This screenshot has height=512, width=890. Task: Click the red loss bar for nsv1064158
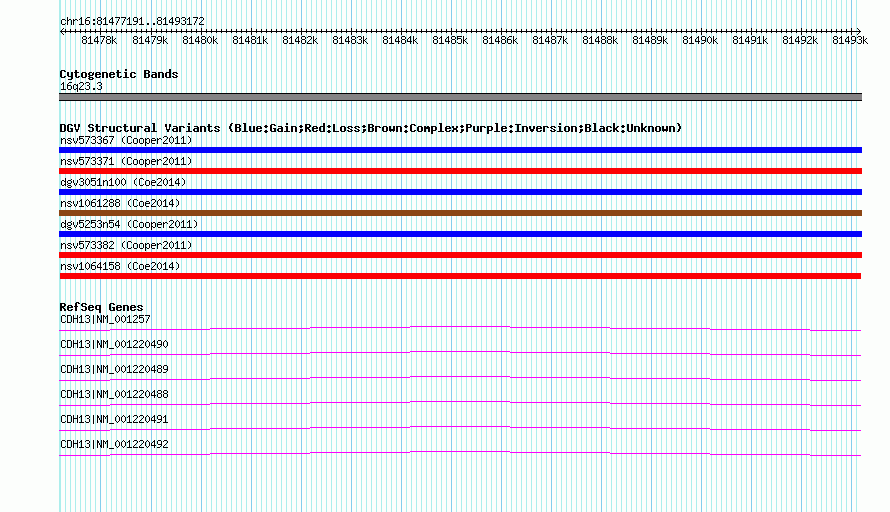coord(460,276)
